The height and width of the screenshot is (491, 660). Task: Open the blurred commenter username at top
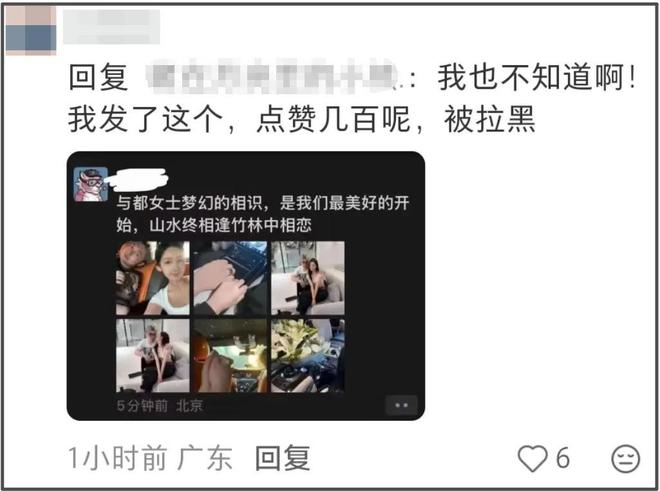tap(111, 27)
